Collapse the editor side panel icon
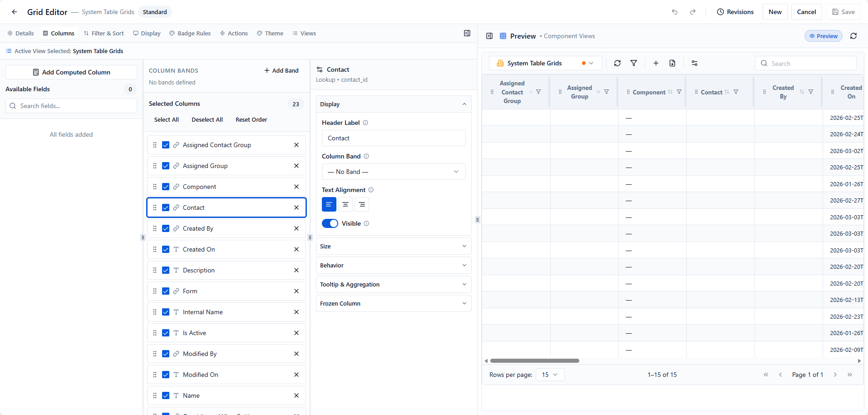Viewport: 868px width, 415px height. (467, 33)
